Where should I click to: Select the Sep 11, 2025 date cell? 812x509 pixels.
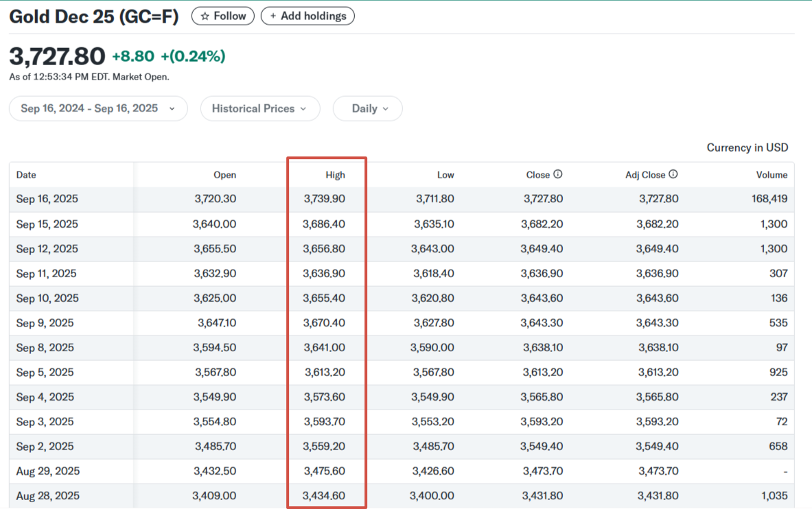(x=46, y=274)
